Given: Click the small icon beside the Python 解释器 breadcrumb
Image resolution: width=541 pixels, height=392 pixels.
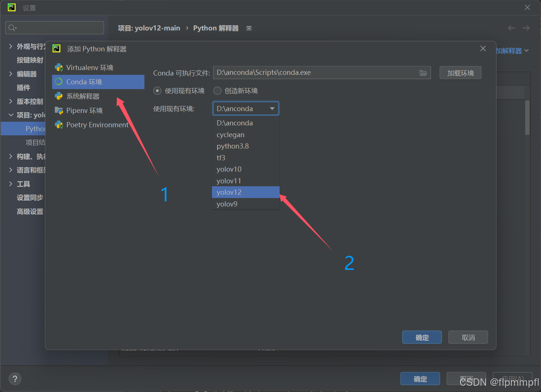Looking at the screenshot, I should pos(249,28).
